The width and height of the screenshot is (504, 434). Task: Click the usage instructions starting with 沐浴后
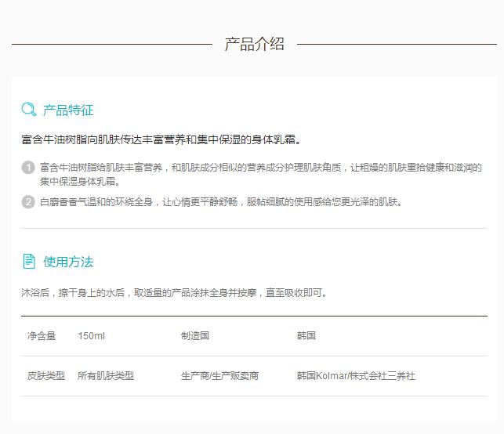174,293
